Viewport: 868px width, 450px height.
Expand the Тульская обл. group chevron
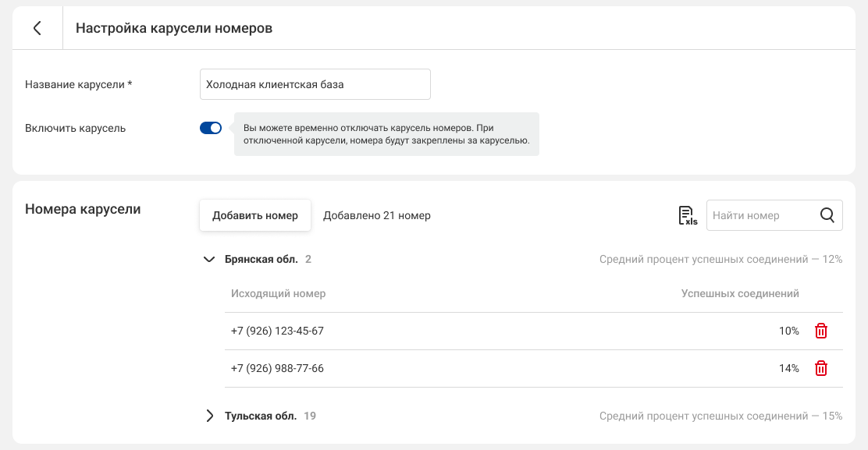tap(208, 416)
